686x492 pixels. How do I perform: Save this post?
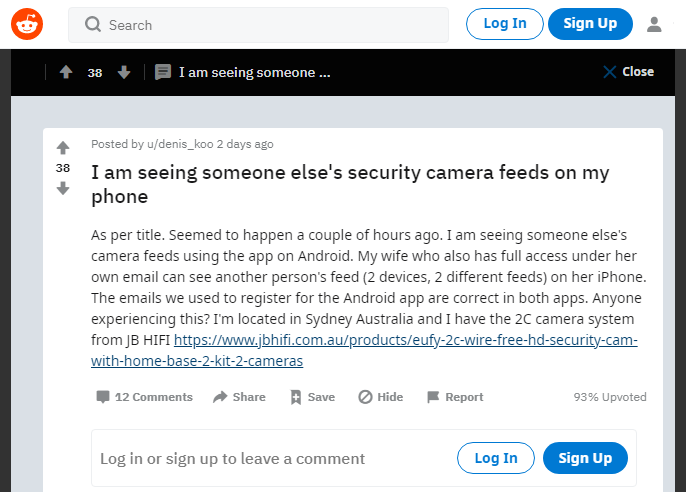pyautogui.click(x=312, y=397)
